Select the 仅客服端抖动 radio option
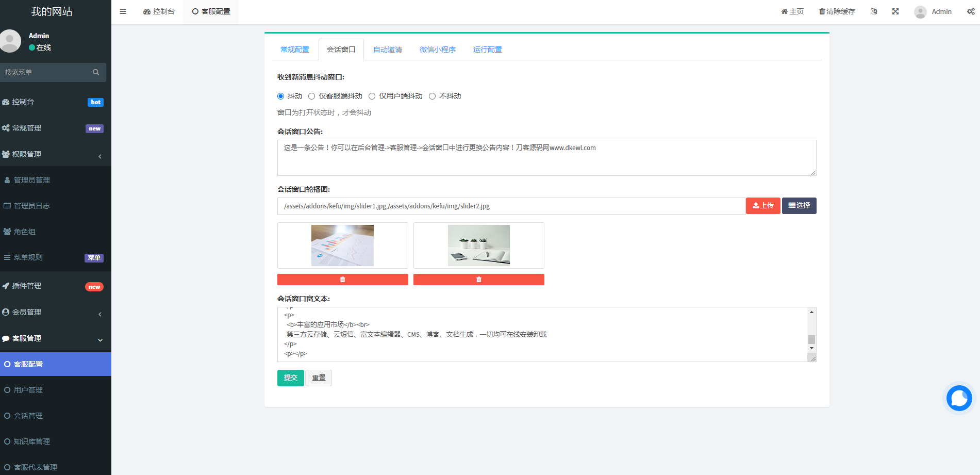Screen dimensions: 980x475 coord(312,96)
